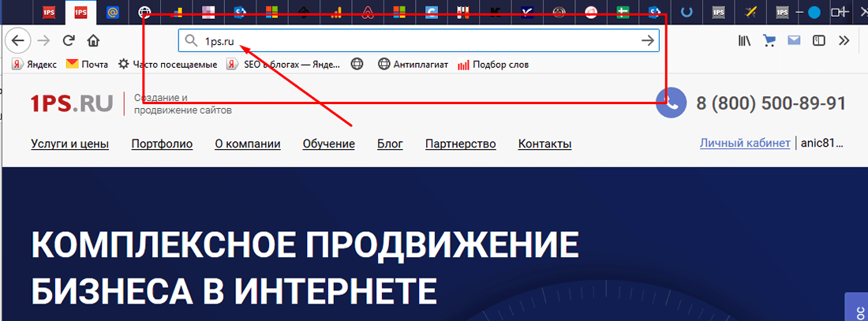Expand the toolbar overflow chevrons
Image resolution: width=868 pixels, height=321 pixels.
tap(844, 40)
